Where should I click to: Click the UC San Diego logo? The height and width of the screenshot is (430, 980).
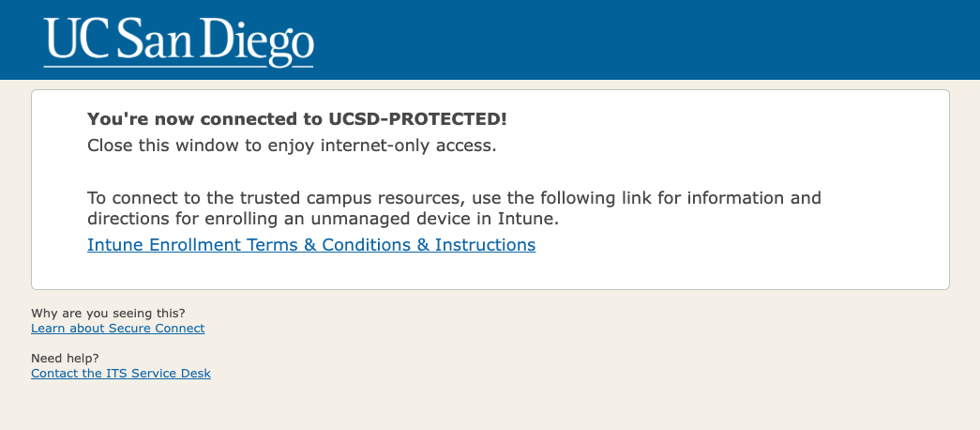tap(178, 41)
